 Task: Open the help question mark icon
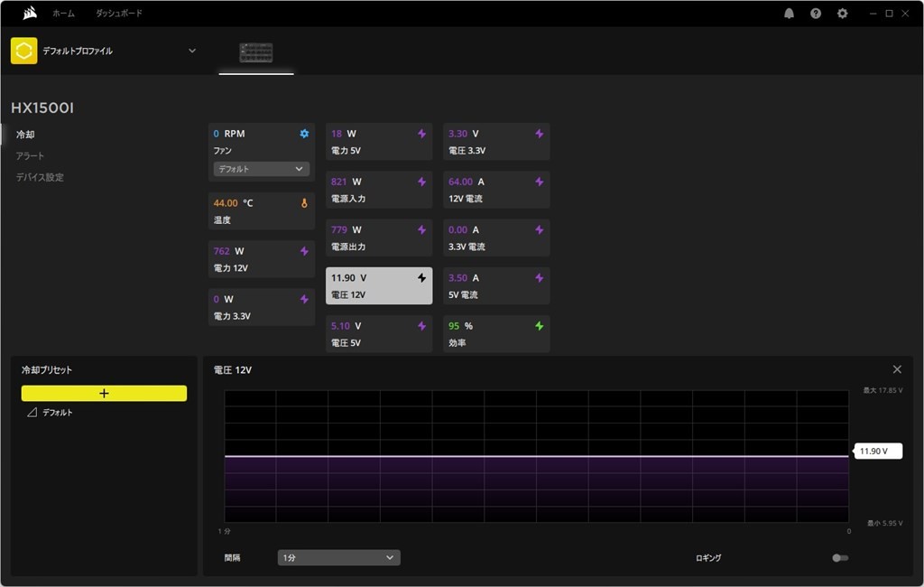(816, 14)
